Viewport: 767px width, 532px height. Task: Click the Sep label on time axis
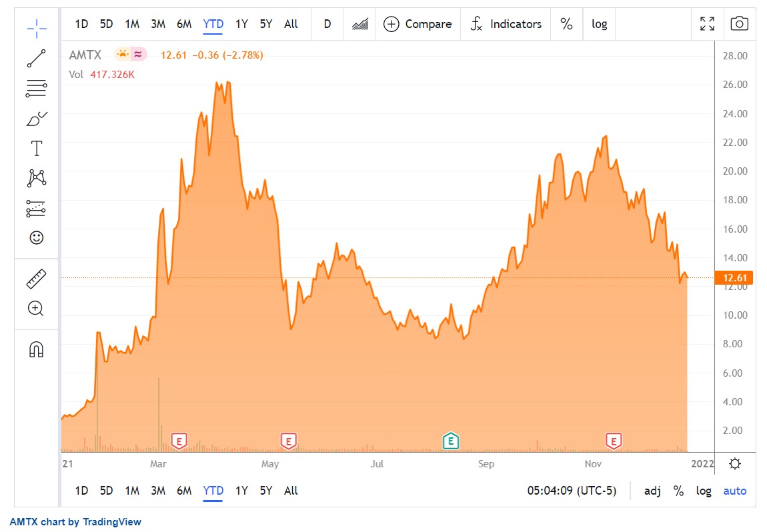click(486, 463)
